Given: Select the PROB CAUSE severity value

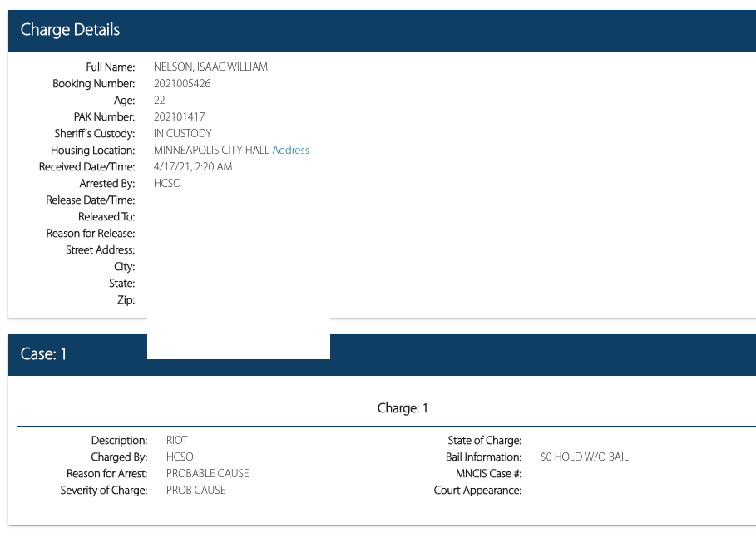Looking at the screenshot, I should pos(195,491).
